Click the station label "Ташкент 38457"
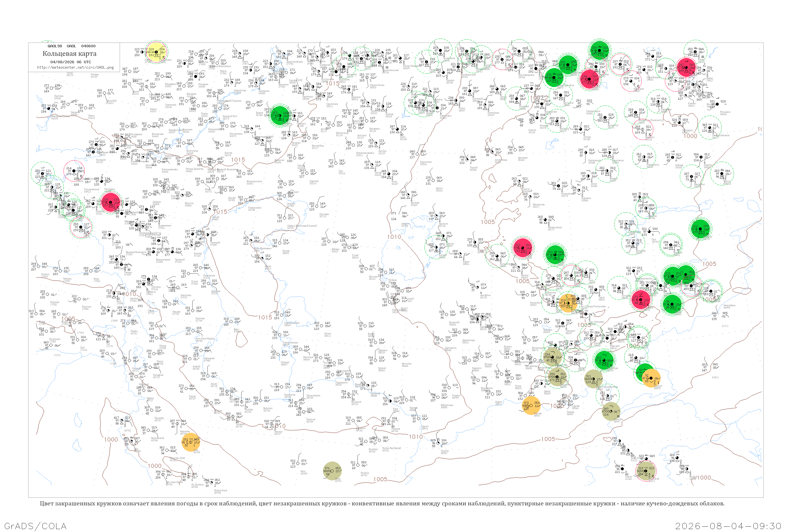 570,332
